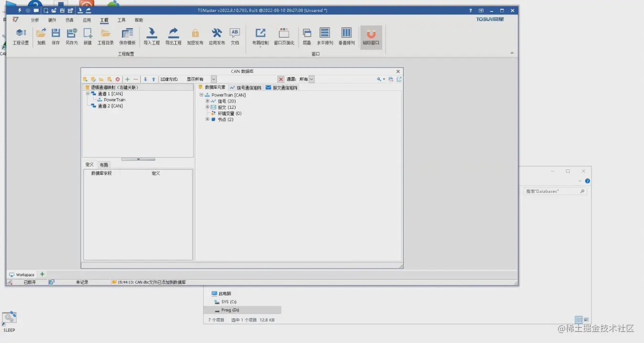Click the 保存 save icon in ribbon
This screenshot has width=644, height=343.
[x=56, y=37]
